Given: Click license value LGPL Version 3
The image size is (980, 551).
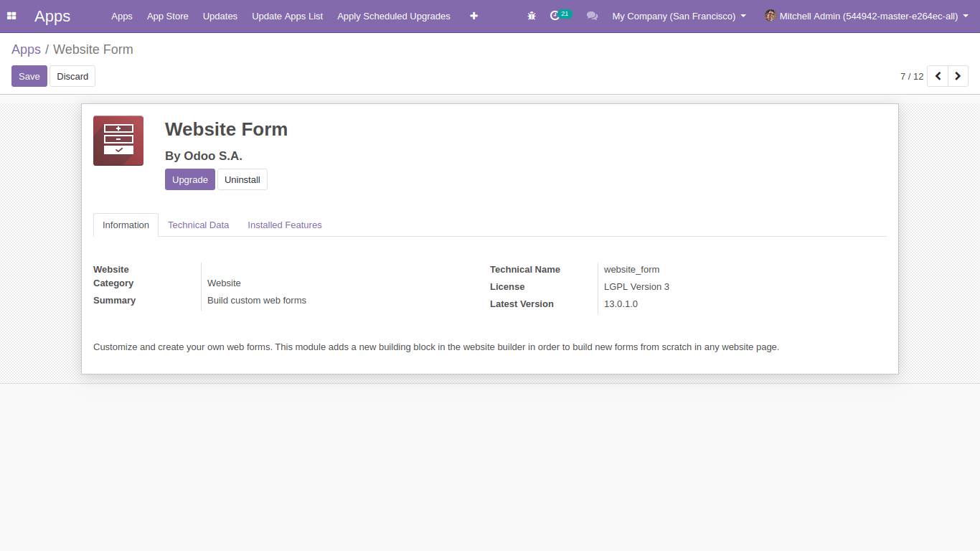Looking at the screenshot, I should 636,286.
